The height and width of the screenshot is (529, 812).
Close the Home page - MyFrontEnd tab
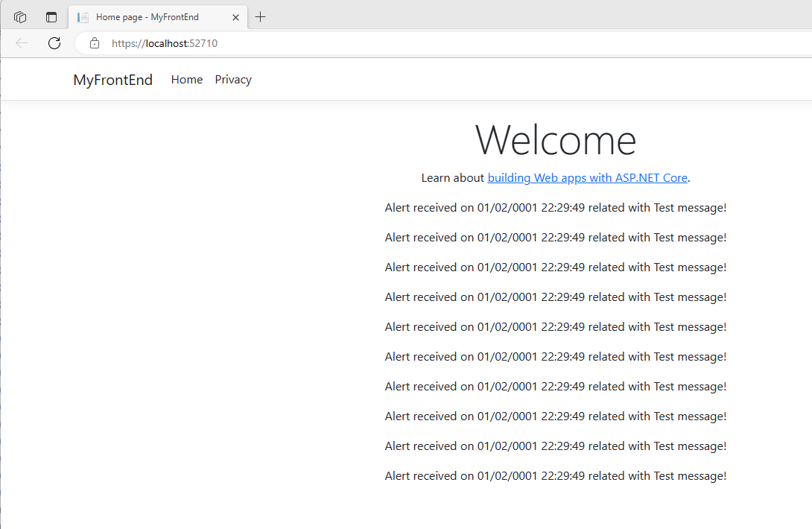236,16
